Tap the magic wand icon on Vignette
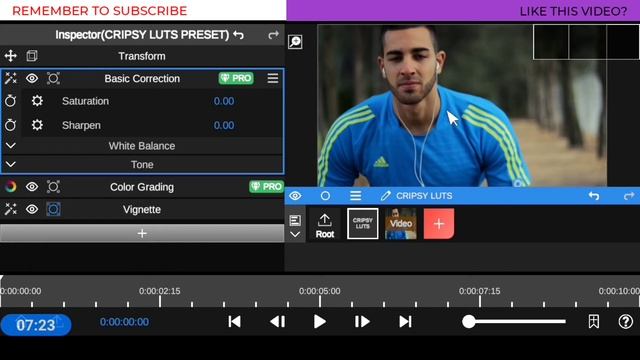 [11, 209]
